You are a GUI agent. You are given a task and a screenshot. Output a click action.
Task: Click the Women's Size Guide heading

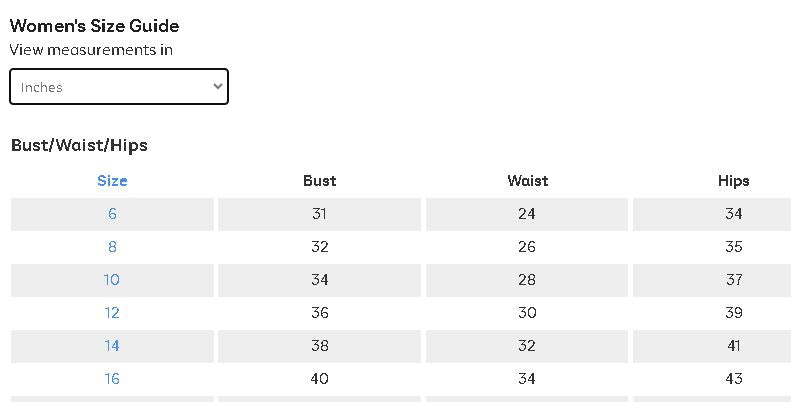94,26
